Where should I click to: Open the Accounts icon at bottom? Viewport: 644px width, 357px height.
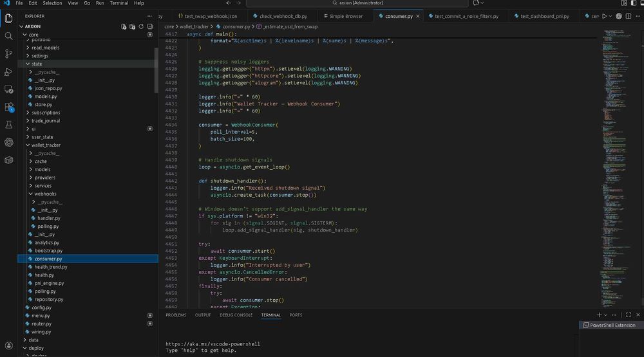[x=8, y=345]
